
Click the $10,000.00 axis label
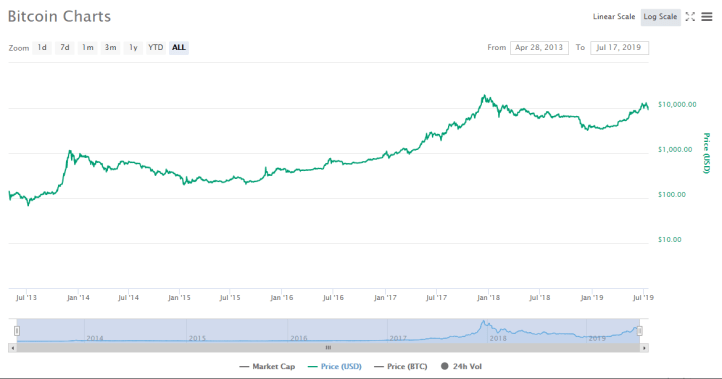677,105
